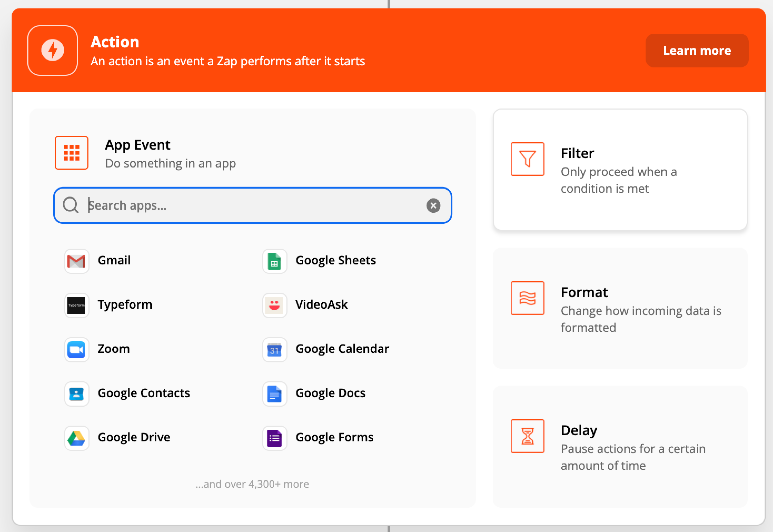Click the Filter funnel icon

point(527,159)
